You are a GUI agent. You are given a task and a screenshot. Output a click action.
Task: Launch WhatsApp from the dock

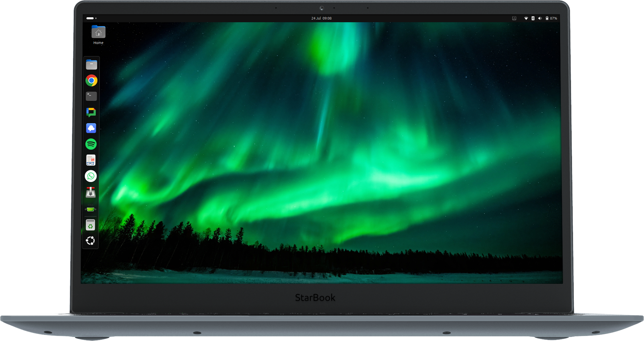91,176
